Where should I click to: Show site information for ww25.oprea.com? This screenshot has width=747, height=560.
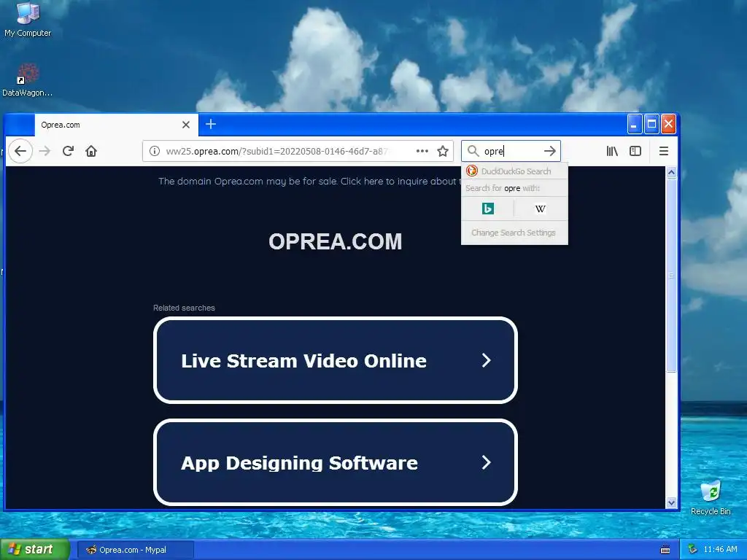pyautogui.click(x=155, y=151)
